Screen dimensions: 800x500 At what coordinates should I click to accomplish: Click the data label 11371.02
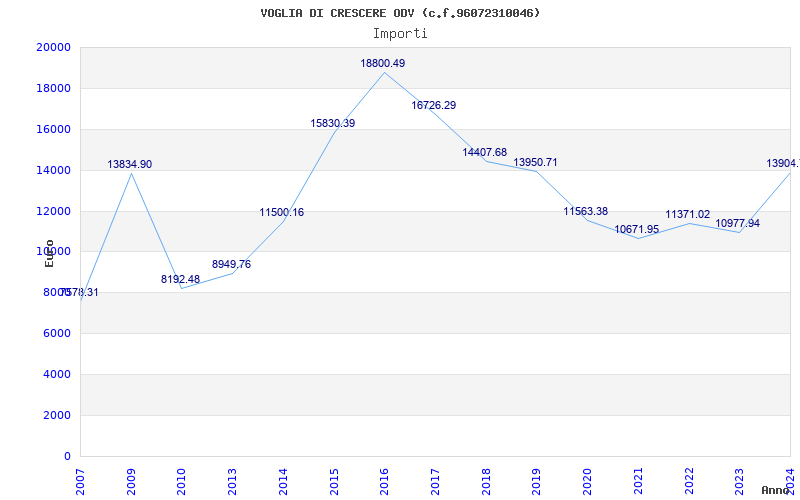point(688,214)
